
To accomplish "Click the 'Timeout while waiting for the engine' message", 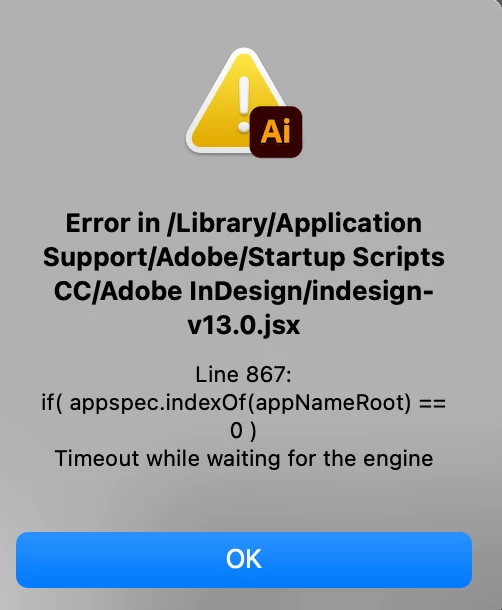I will click(244, 458).
